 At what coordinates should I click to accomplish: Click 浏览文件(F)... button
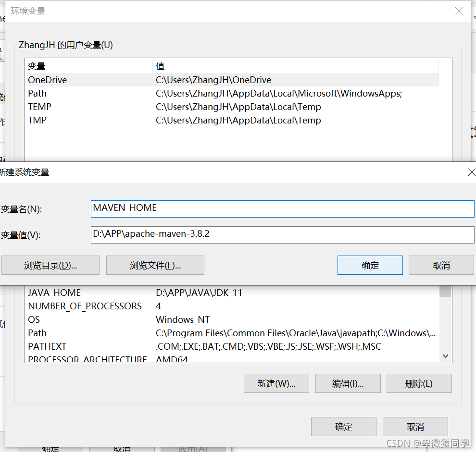coord(155,265)
